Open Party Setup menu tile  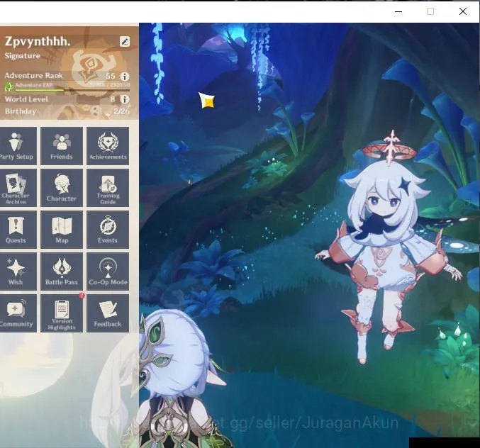(18, 146)
